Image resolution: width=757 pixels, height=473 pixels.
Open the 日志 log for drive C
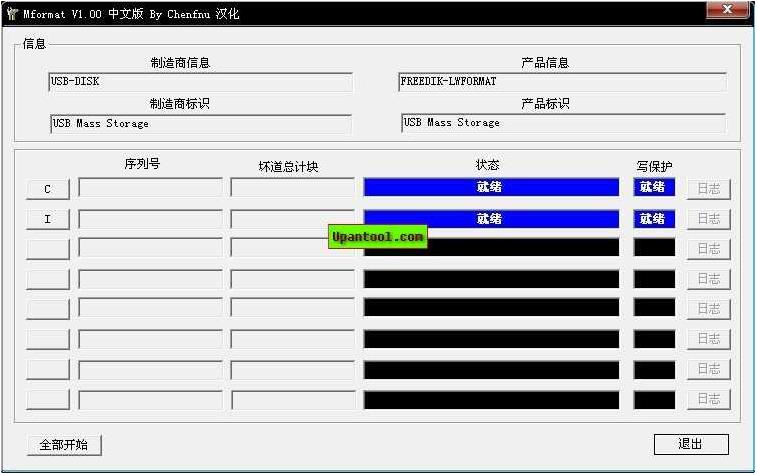click(x=708, y=188)
